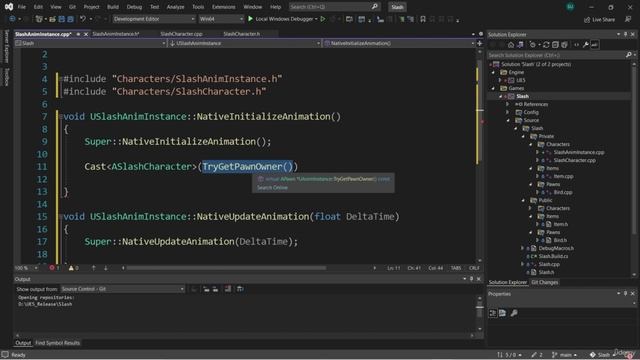
Task: Collapse NativeUpdateAnimation function outlining
Action: pyautogui.click(x=60, y=217)
